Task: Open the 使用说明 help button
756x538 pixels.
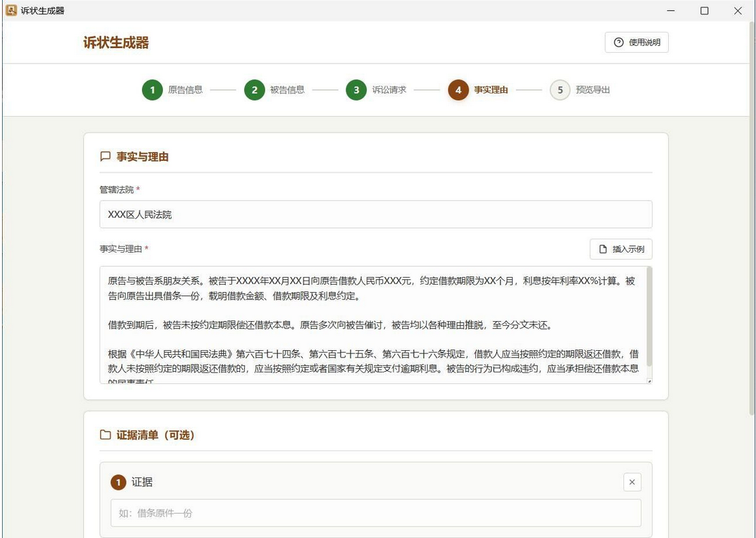Action: pos(636,43)
